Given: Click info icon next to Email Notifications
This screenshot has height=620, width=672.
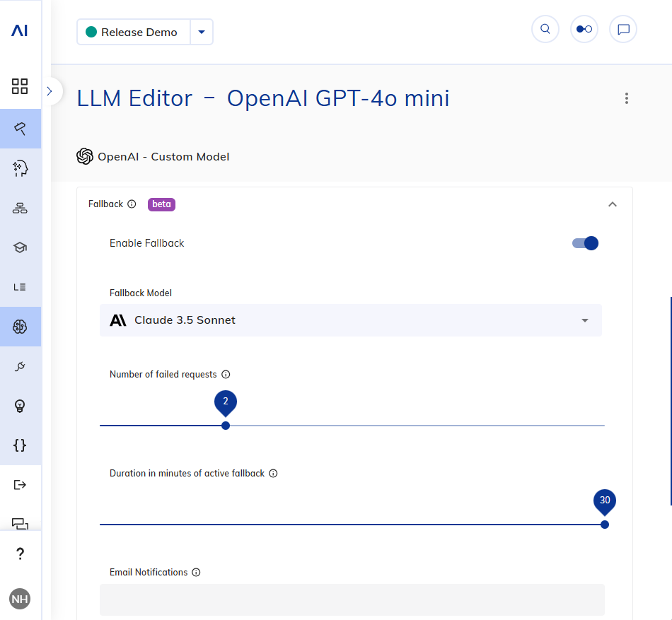Looking at the screenshot, I should coord(196,573).
